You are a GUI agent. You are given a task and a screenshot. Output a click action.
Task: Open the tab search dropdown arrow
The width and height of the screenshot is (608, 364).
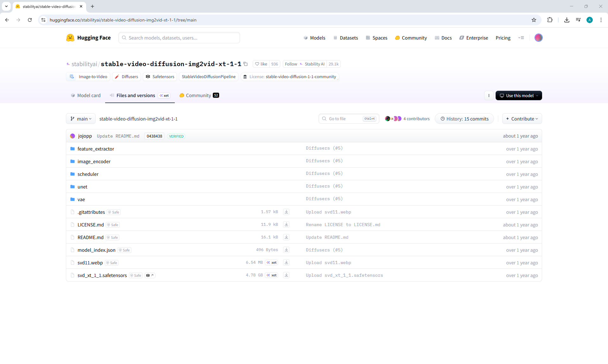[6, 6]
